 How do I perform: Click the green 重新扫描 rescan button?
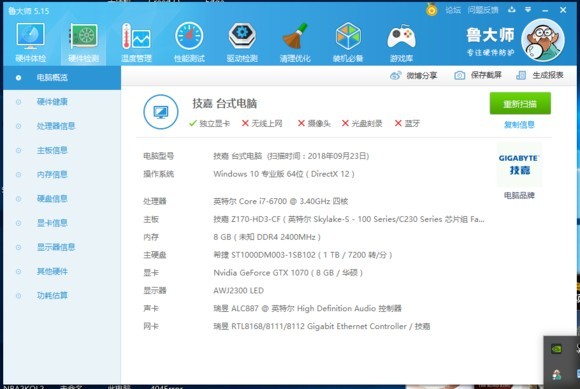520,104
